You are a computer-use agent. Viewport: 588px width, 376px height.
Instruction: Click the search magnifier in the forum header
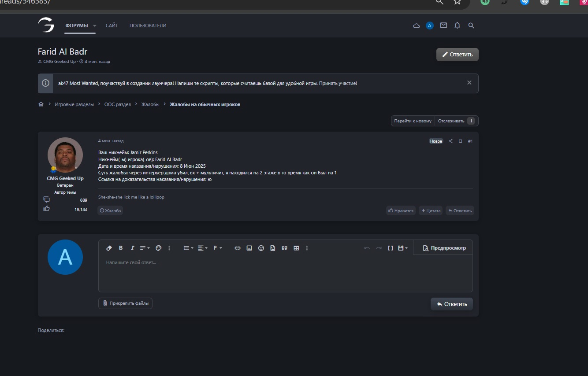471,26
